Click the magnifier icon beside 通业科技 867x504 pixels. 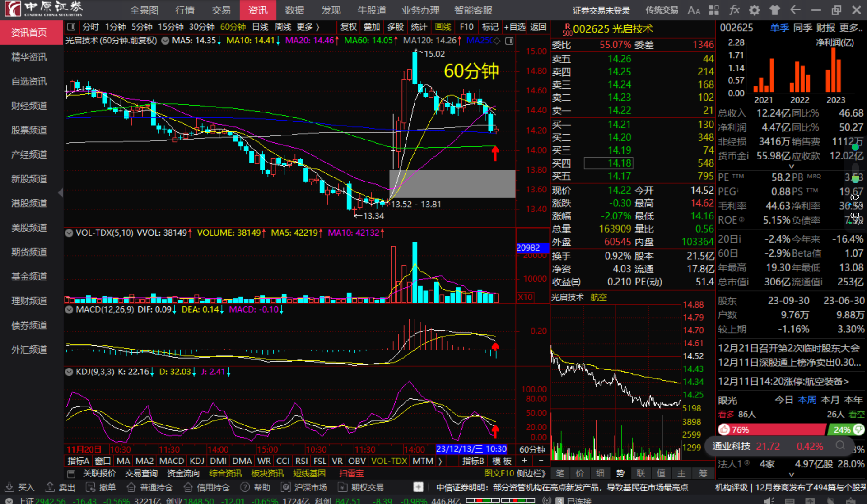tap(840, 446)
